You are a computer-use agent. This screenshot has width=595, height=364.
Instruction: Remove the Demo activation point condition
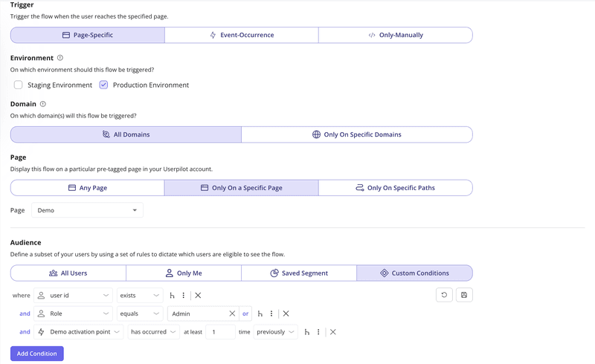coord(333,332)
